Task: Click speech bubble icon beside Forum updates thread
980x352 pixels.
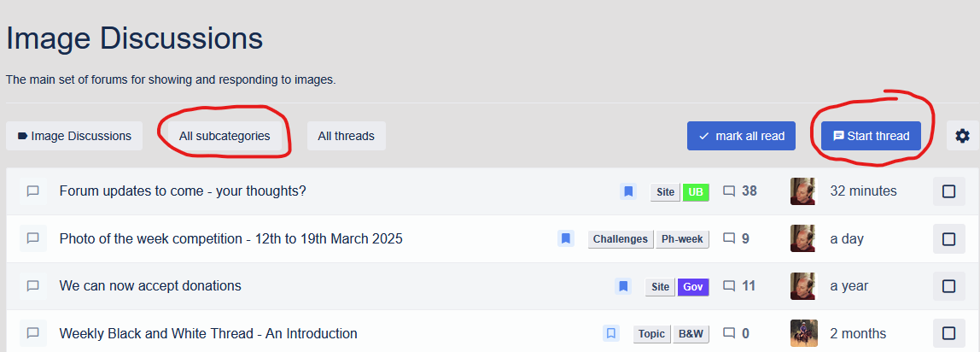Action: click(x=33, y=191)
